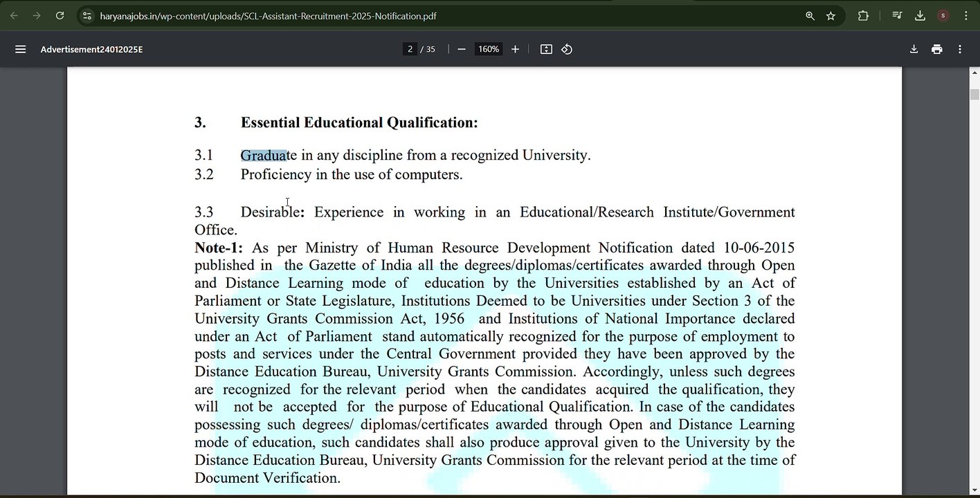Image resolution: width=980 pixels, height=498 pixels.
Task: Bookmark this tab with the star icon
Action: pos(831,16)
